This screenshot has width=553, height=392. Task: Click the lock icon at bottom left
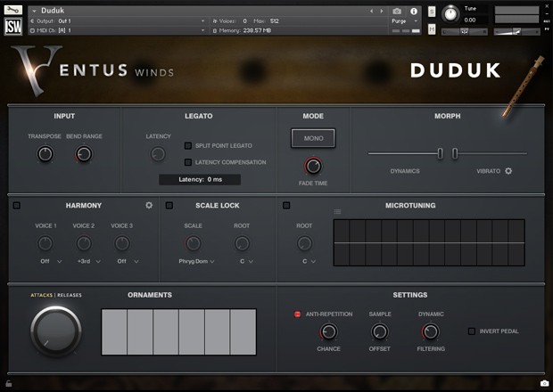click(8, 384)
